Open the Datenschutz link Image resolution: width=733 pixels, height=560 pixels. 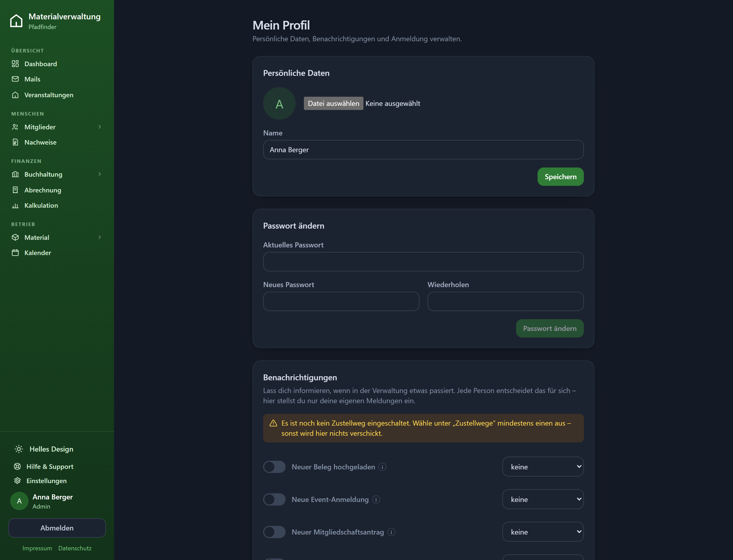75,548
